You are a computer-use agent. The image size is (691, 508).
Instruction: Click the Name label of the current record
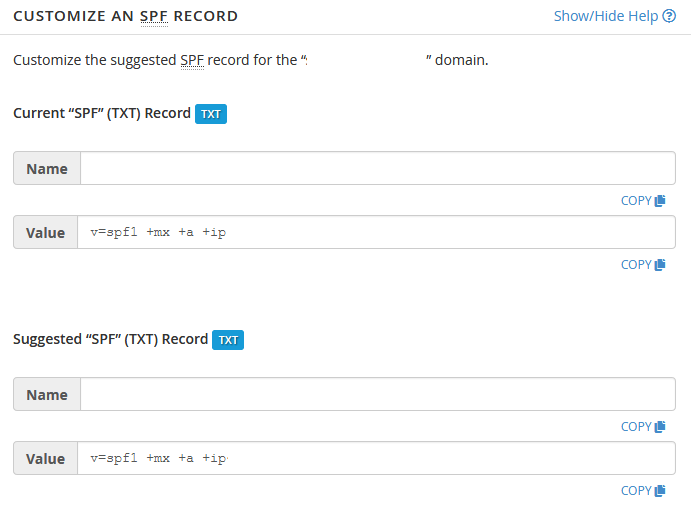point(47,168)
